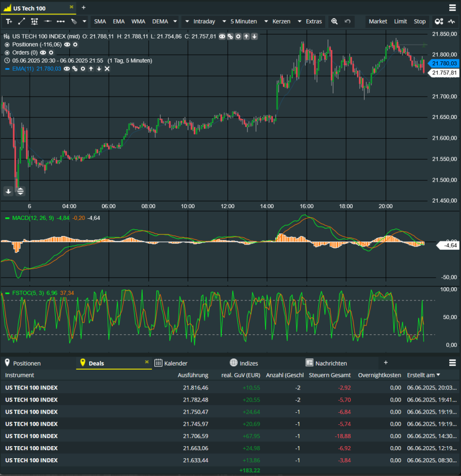
Task: Add WMA indicator
Action: 138,22
